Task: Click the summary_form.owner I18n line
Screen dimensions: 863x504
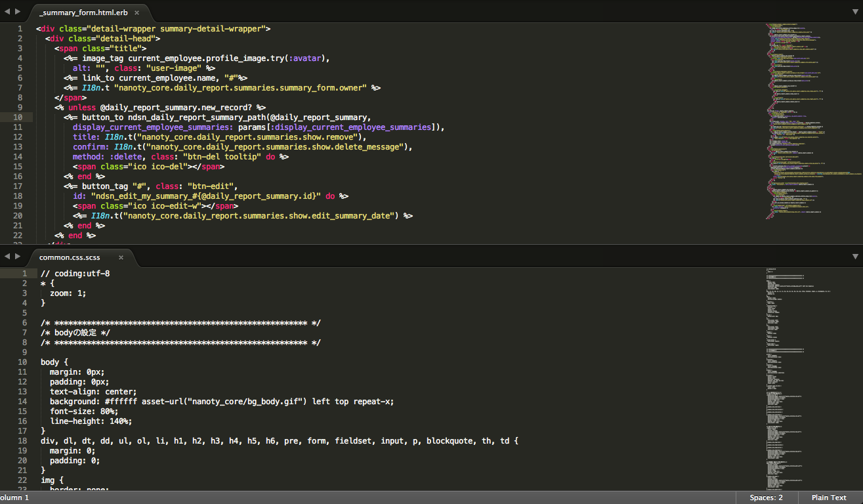Action: coord(222,88)
